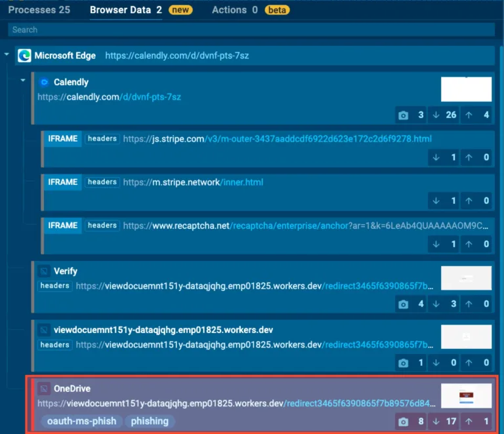504x434 pixels.
Task: Open the calendly.com URL beside Microsoft Edge
Action: pos(177,56)
